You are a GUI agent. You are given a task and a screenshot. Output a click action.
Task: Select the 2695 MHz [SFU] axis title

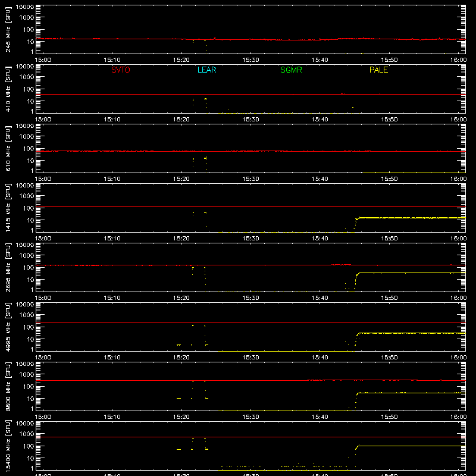pyautogui.click(x=8, y=267)
